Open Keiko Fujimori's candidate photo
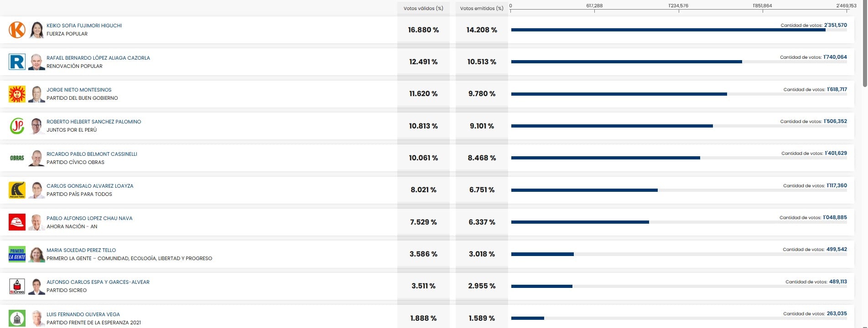Image resolution: width=868 pixels, height=328 pixels. click(x=36, y=30)
